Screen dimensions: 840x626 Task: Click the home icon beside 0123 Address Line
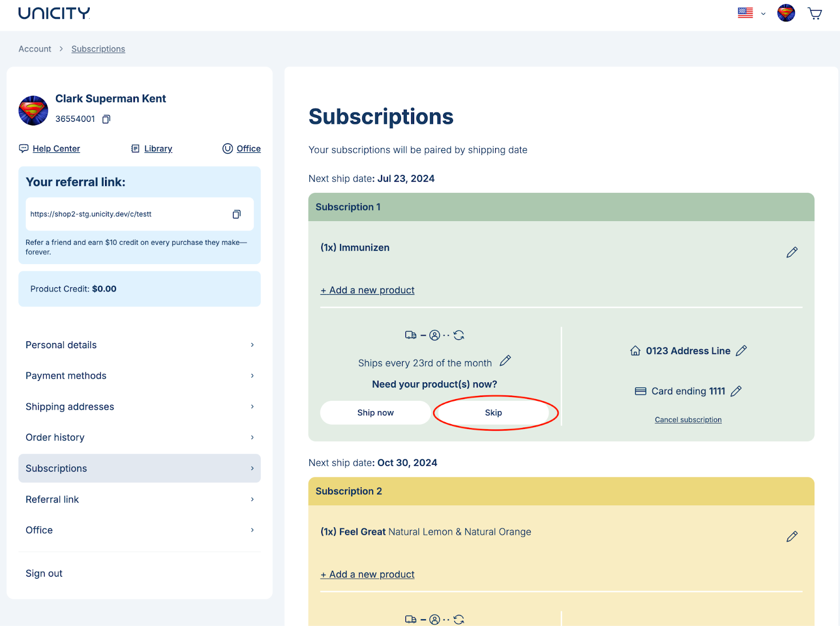pyautogui.click(x=635, y=351)
